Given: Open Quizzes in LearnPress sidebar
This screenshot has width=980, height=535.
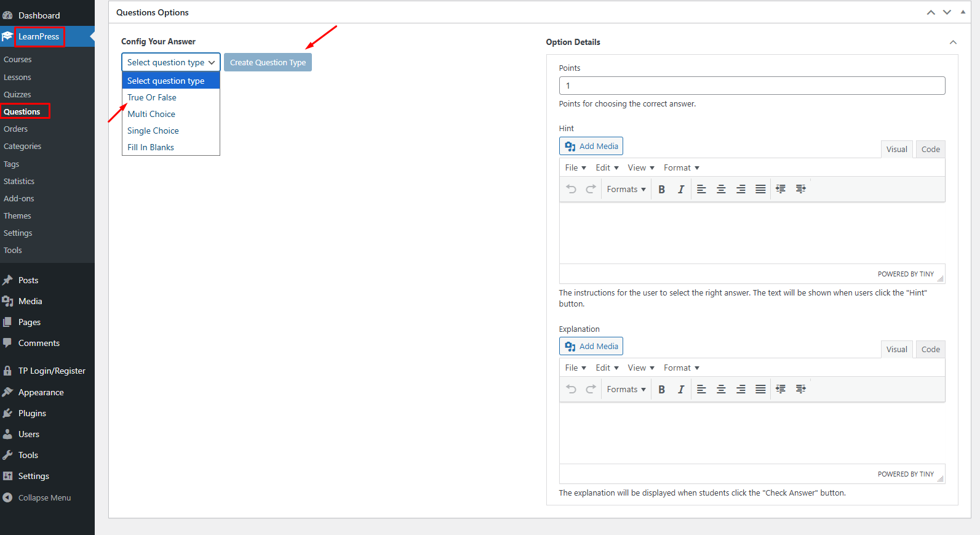Looking at the screenshot, I should click(17, 94).
